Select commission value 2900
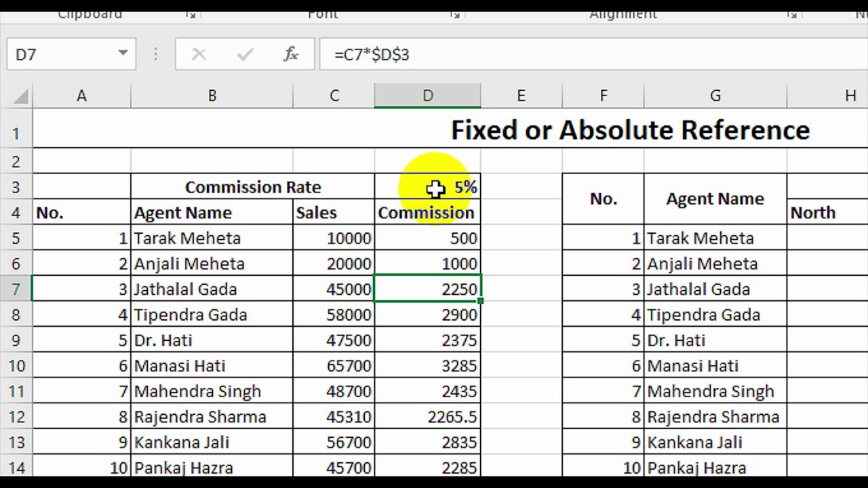The width and height of the screenshot is (868, 488). point(428,315)
